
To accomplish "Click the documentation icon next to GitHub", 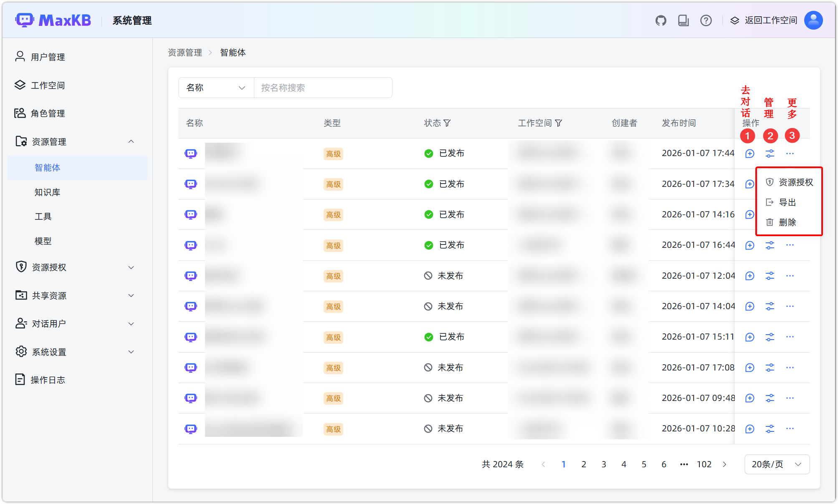I will click(x=684, y=20).
